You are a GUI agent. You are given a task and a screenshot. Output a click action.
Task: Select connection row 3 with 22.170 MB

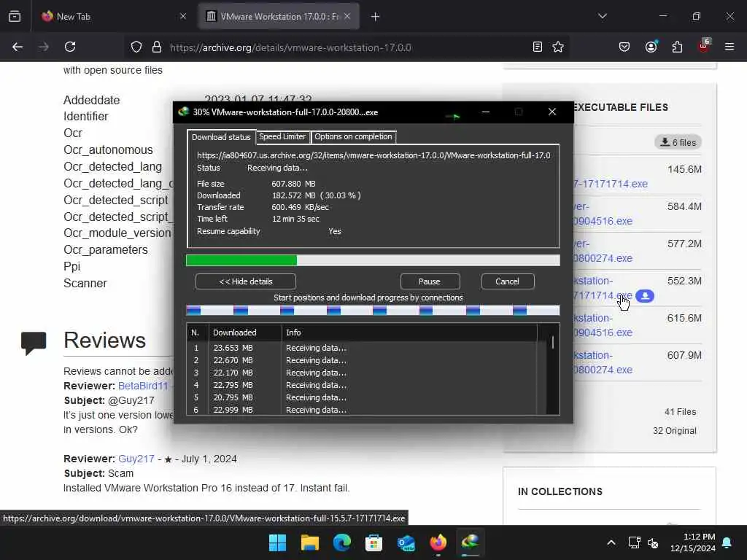(x=362, y=373)
